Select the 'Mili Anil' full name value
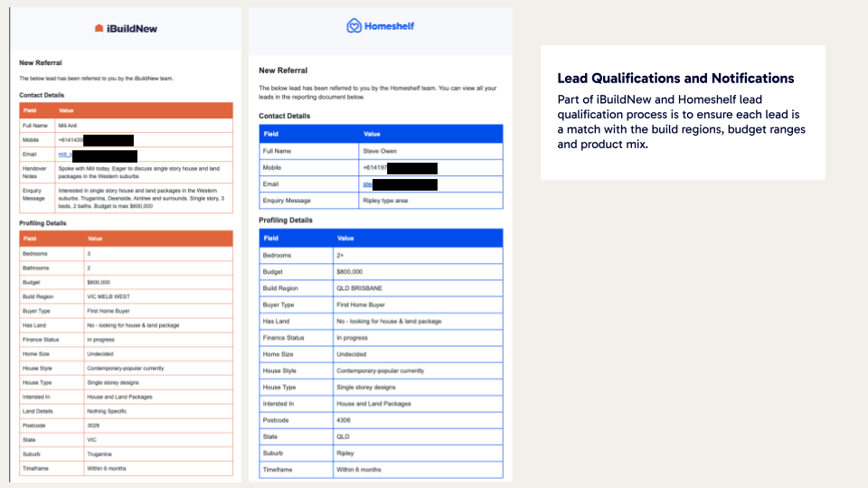 point(68,126)
